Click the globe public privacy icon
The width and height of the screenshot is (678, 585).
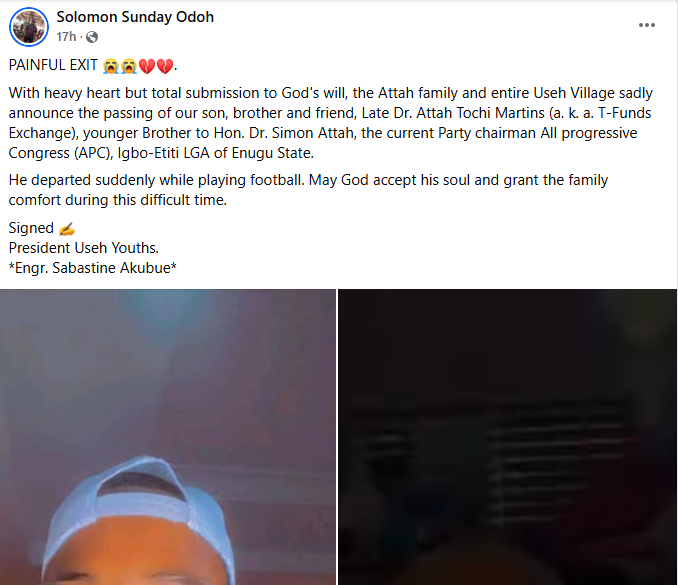[92, 37]
